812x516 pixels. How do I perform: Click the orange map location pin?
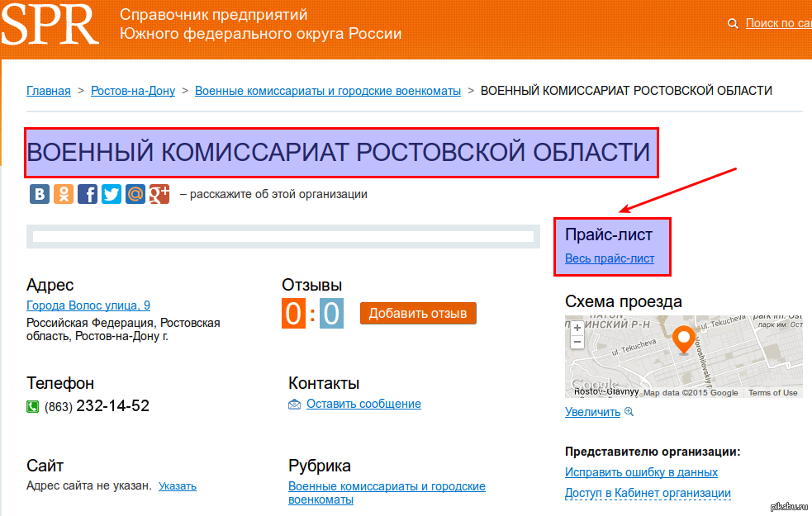pos(683,338)
